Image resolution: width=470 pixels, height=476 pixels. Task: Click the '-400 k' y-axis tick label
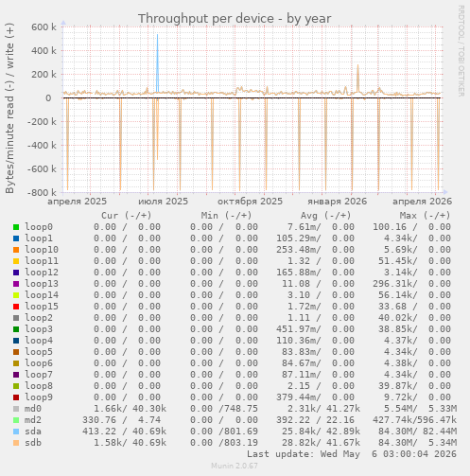[42, 146]
